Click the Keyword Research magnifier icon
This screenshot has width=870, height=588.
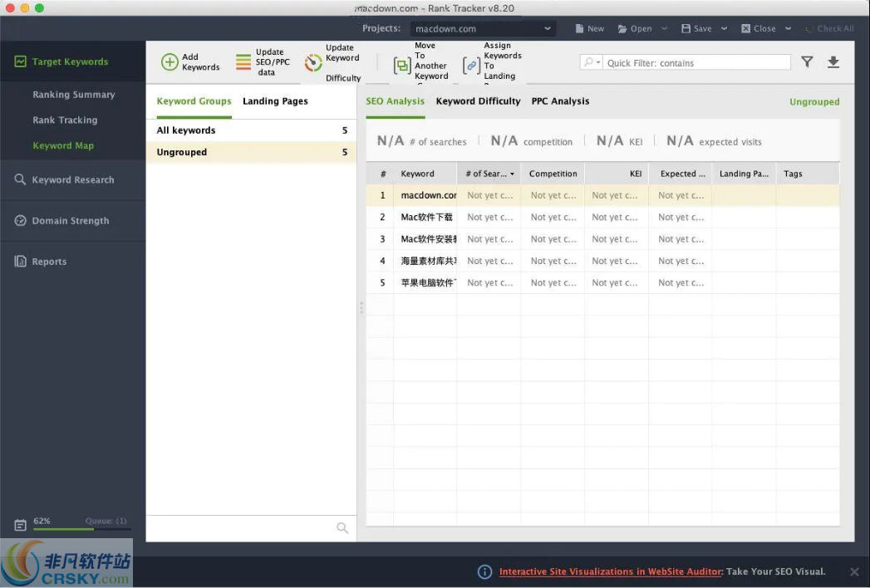20,179
